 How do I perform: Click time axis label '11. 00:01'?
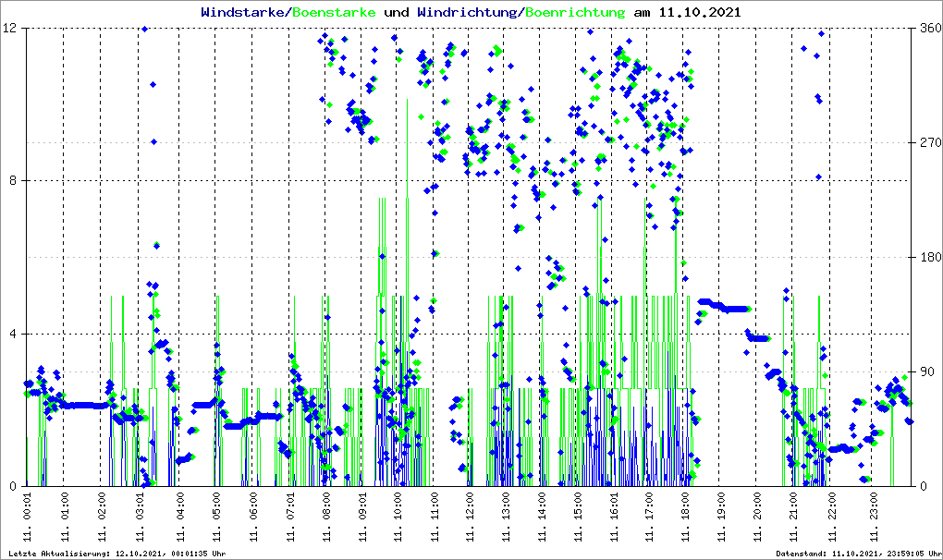pyautogui.click(x=28, y=517)
